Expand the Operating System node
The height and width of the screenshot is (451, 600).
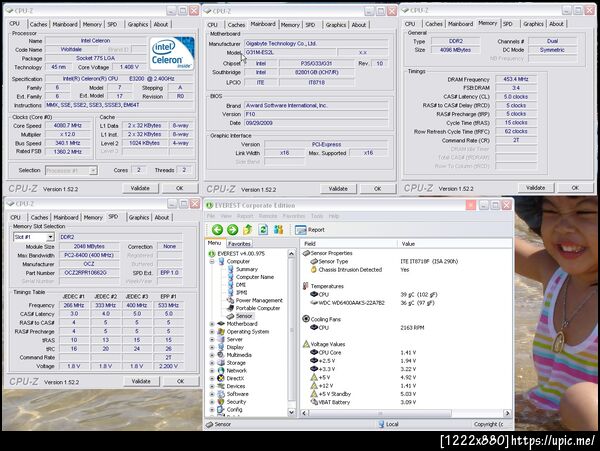coord(212,332)
